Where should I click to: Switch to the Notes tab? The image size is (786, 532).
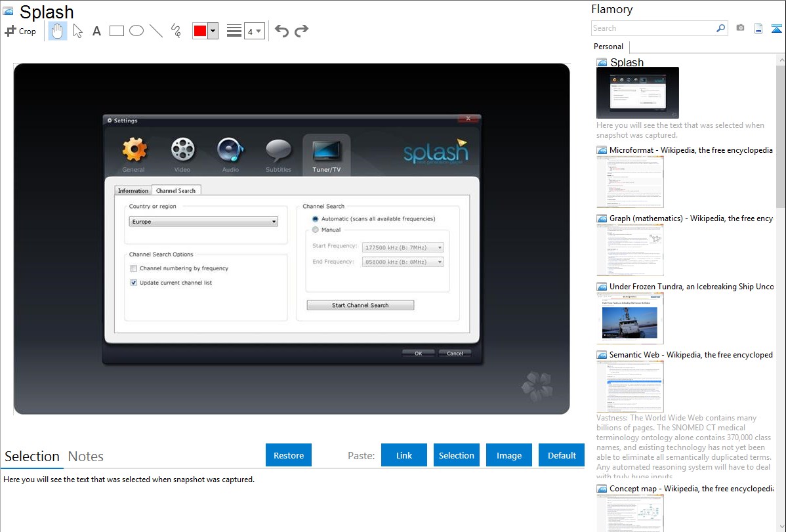pyautogui.click(x=86, y=457)
